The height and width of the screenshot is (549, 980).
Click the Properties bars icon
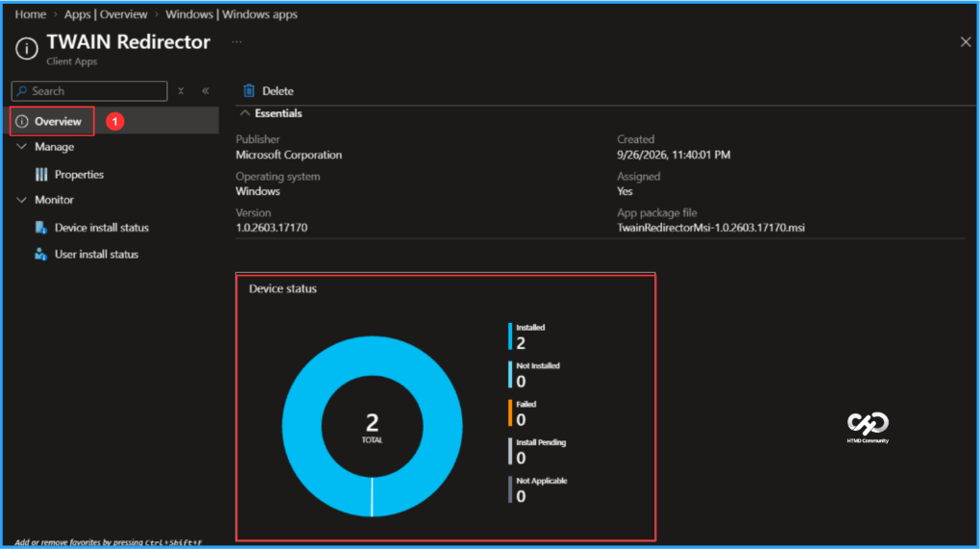pos(41,174)
